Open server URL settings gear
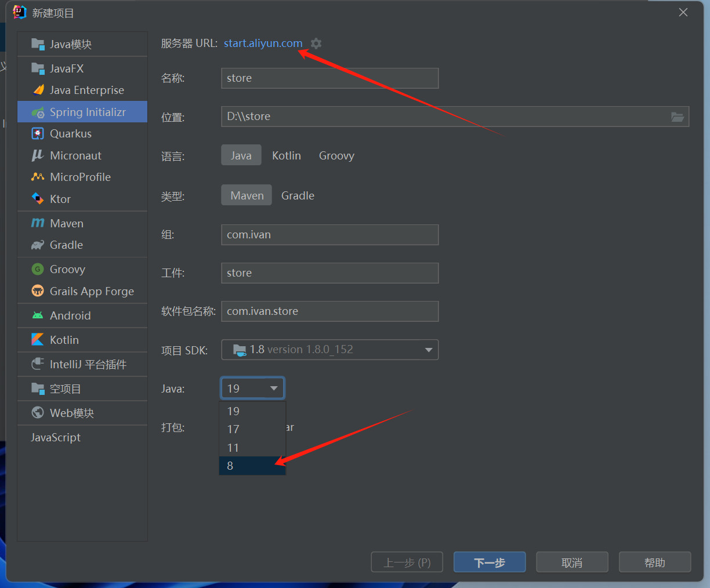The image size is (710, 588). pos(316,43)
